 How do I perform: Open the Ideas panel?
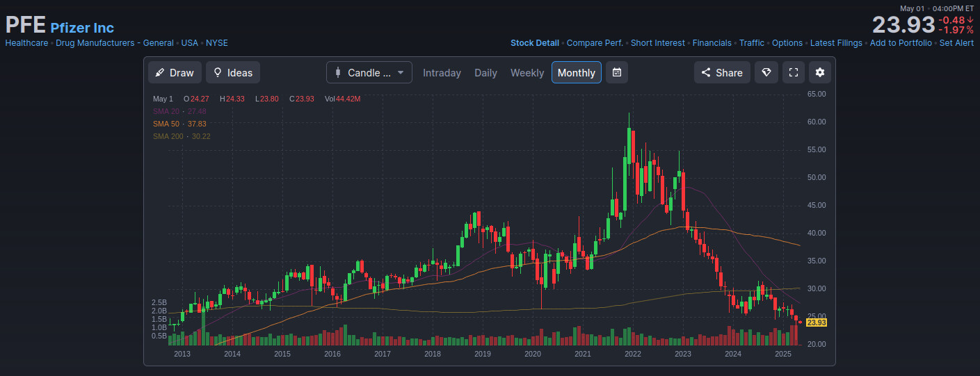[233, 72]
